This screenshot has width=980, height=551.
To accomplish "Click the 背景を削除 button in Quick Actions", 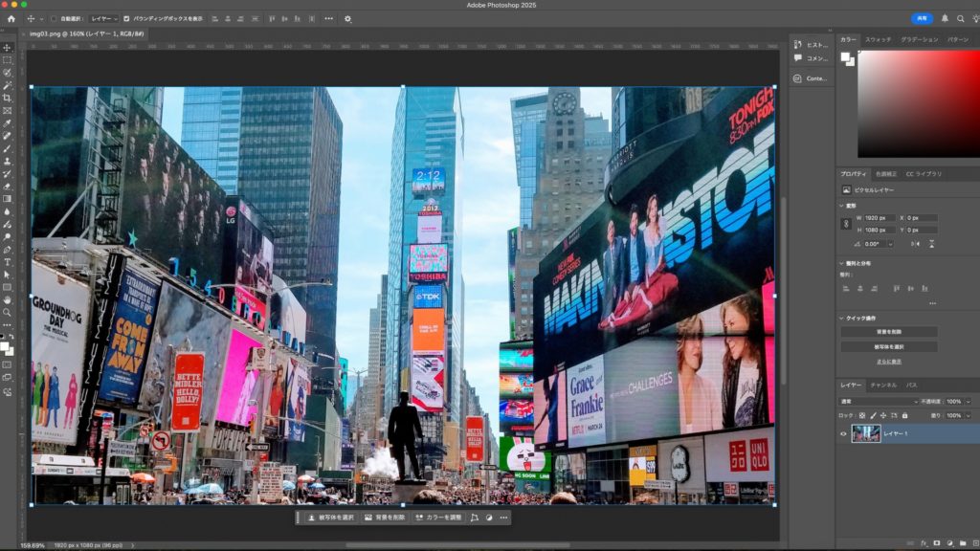I will tap(889, 332).
